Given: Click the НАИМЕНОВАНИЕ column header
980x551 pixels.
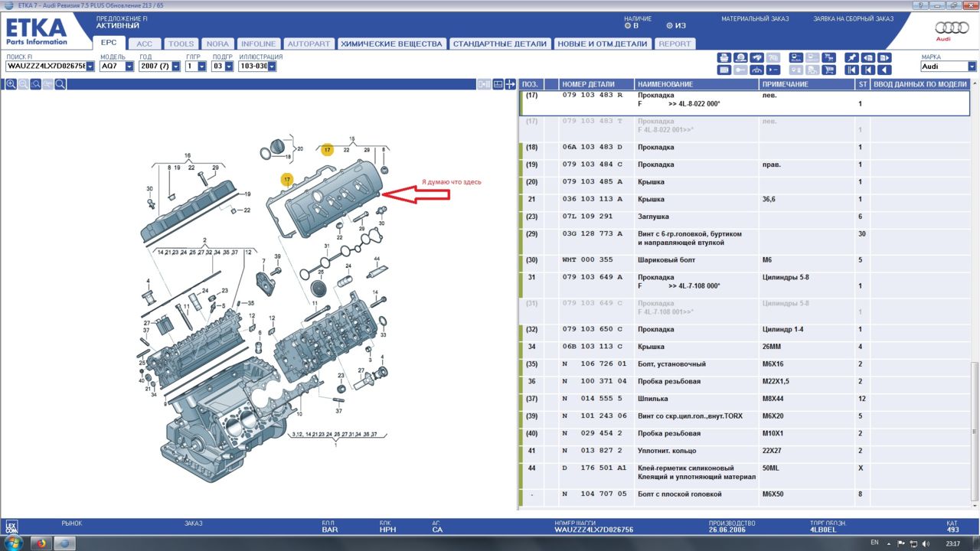Looking at the screenshot, I should click(697, 84).
